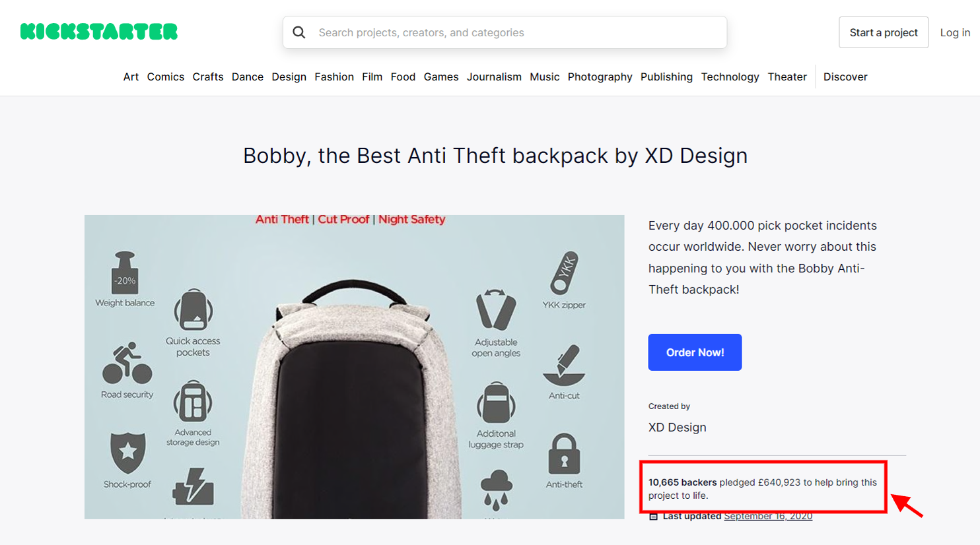The image size is (980, 545).
Task: Click the Anti-theft padlock icon
Action: 564,454
